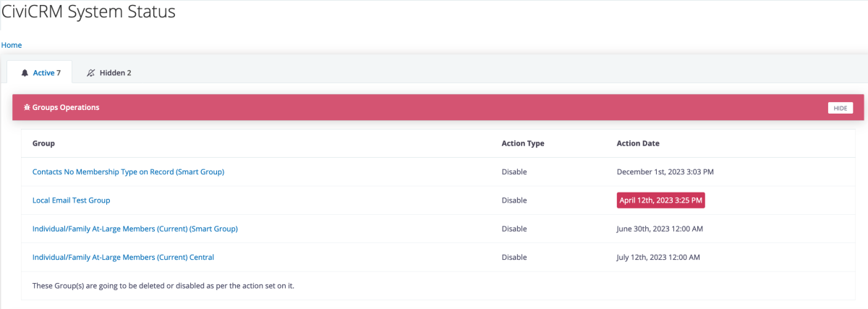Click the Action Date column header
The image size is (868, 309).
click(x=638, y=143)
